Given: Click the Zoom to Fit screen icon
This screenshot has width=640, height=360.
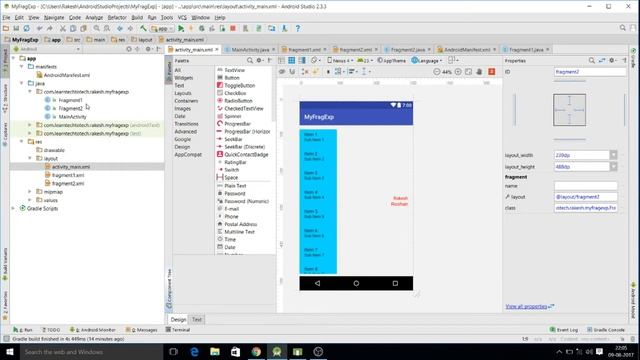Looking at the screenshot, I should [x=468, y=71].
